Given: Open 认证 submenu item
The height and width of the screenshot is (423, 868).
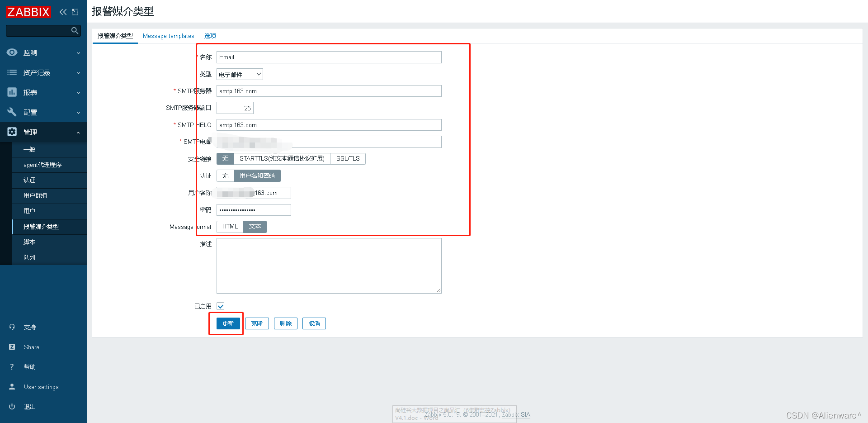Looking at the screenshot, I should pos(49,181).
